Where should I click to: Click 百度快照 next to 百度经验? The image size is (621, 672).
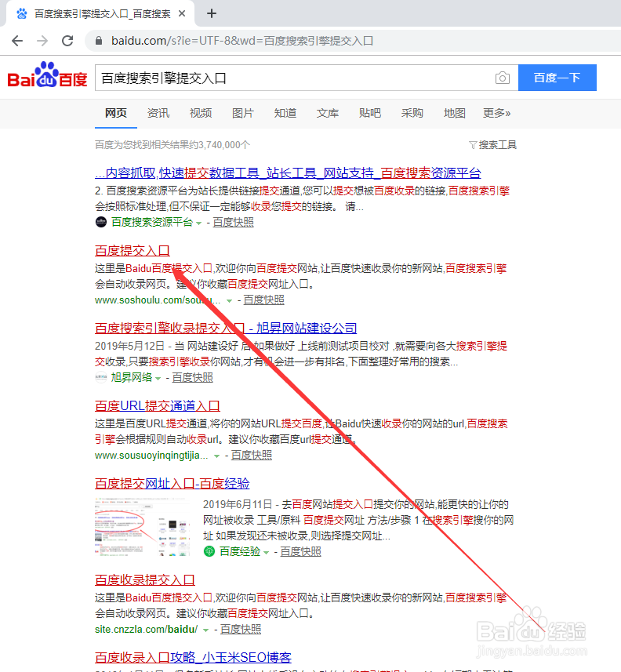coord(301,551)
